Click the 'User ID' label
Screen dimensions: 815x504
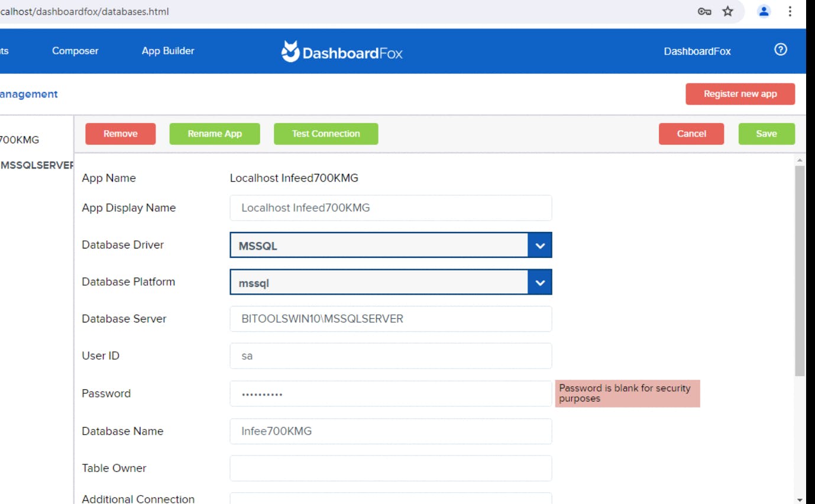click(101, 356)
